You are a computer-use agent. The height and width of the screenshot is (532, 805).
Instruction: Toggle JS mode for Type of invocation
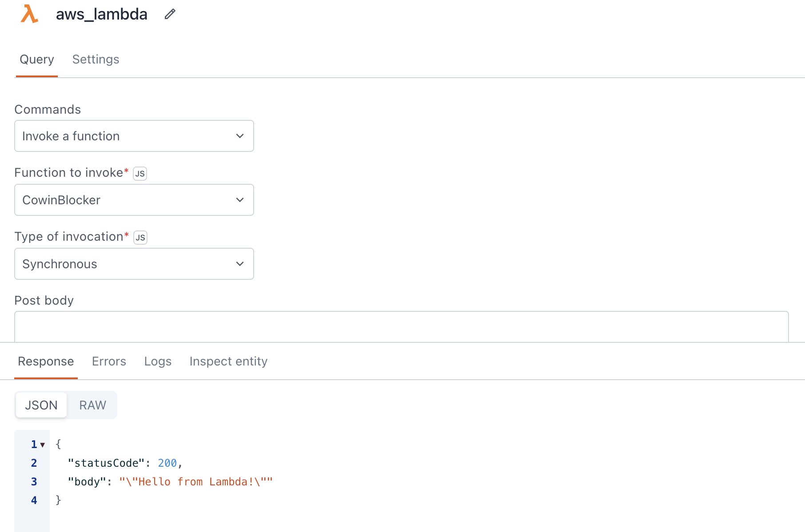[140, 238]
